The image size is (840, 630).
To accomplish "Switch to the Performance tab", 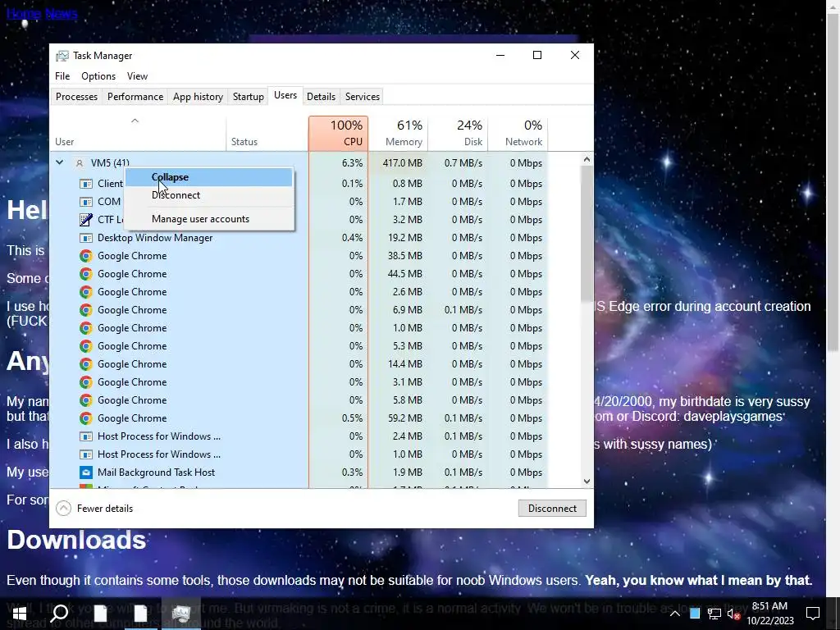I will (x=135, y=97).
